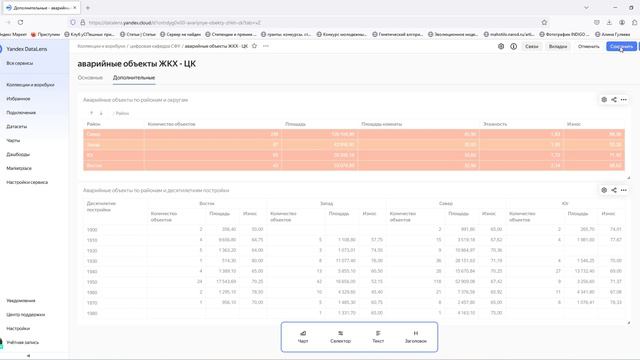Collapse the sidebar with the bottom arrow
The image size is (640, 360).
point(29,356)
